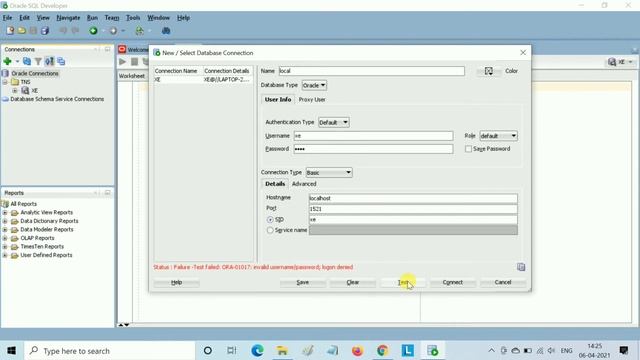Select the XE row in the connection list
This screenshot has height=360, width=640.
coord(203,80)
